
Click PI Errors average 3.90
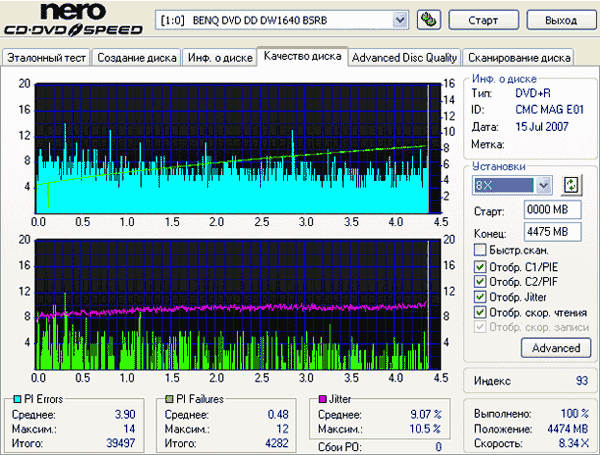(125, 414)
